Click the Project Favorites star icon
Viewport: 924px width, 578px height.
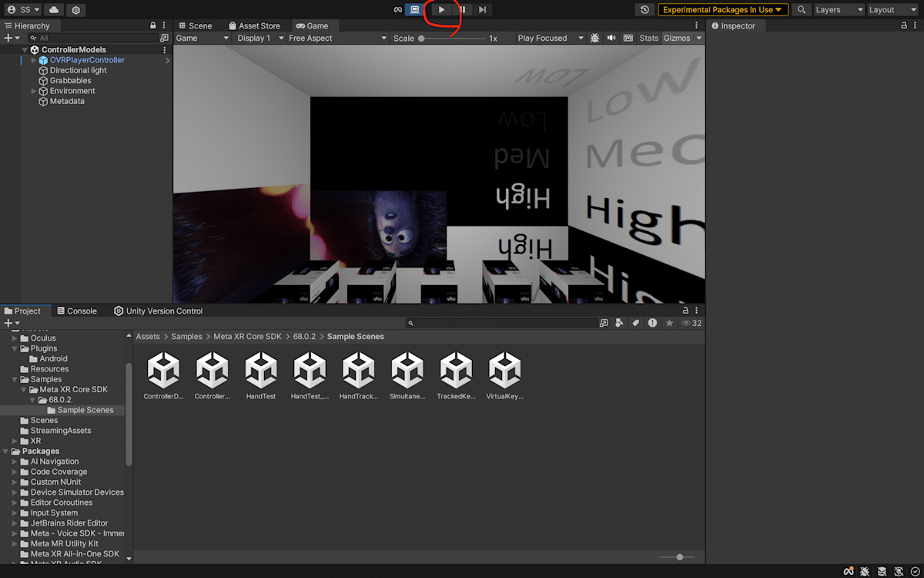click(669, 323)
